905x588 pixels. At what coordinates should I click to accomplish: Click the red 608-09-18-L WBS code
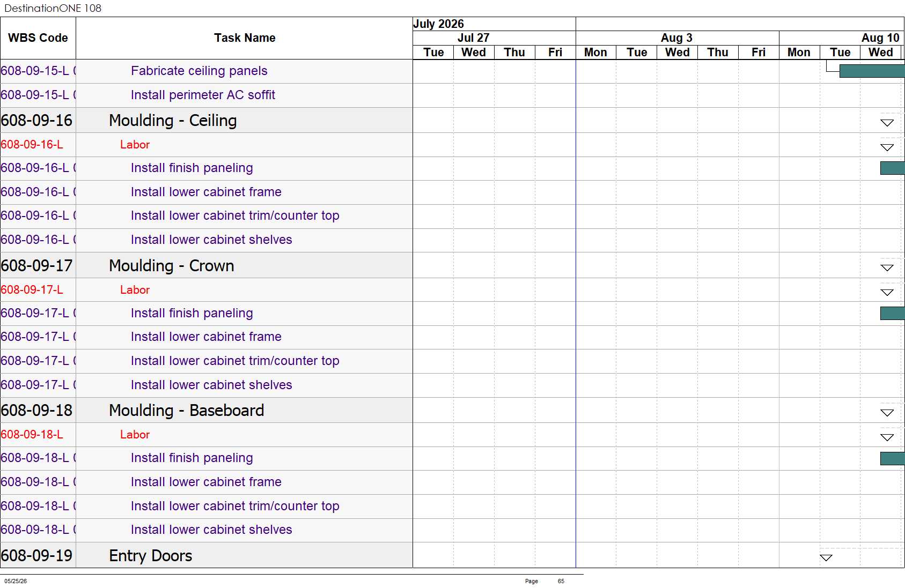point(32,435)
